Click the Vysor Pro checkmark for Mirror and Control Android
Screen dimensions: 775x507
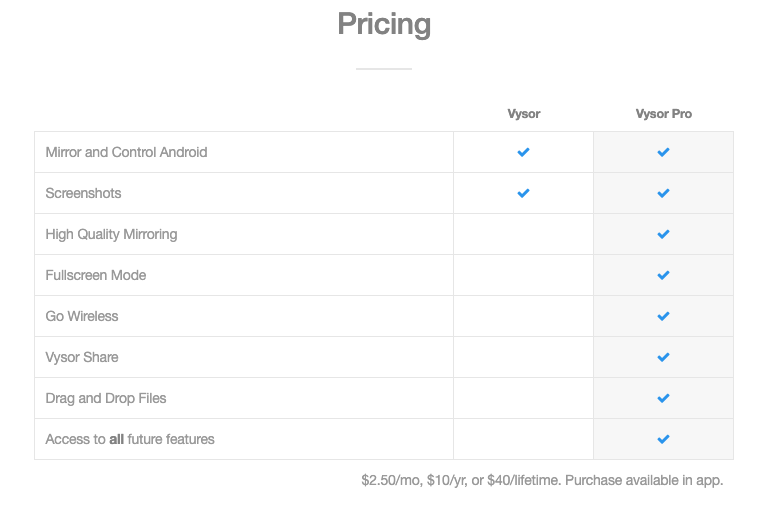pos(663,152)
